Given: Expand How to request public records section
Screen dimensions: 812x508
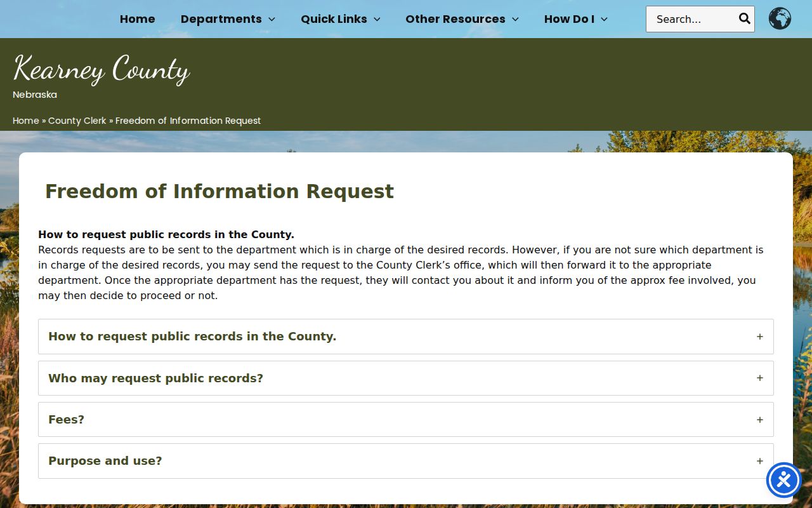Looking at the screenshot, I should coord(406,337).
